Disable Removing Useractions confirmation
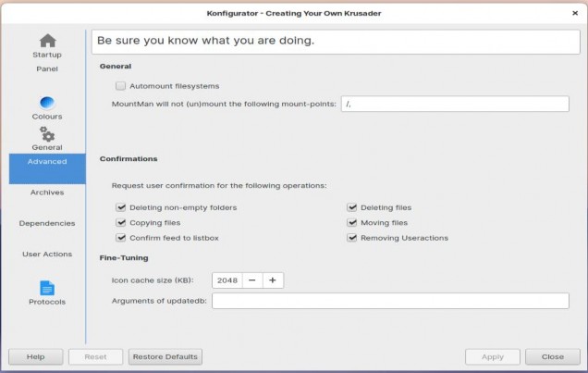This screenshot has width=588, height=373. tap(351, 238)
